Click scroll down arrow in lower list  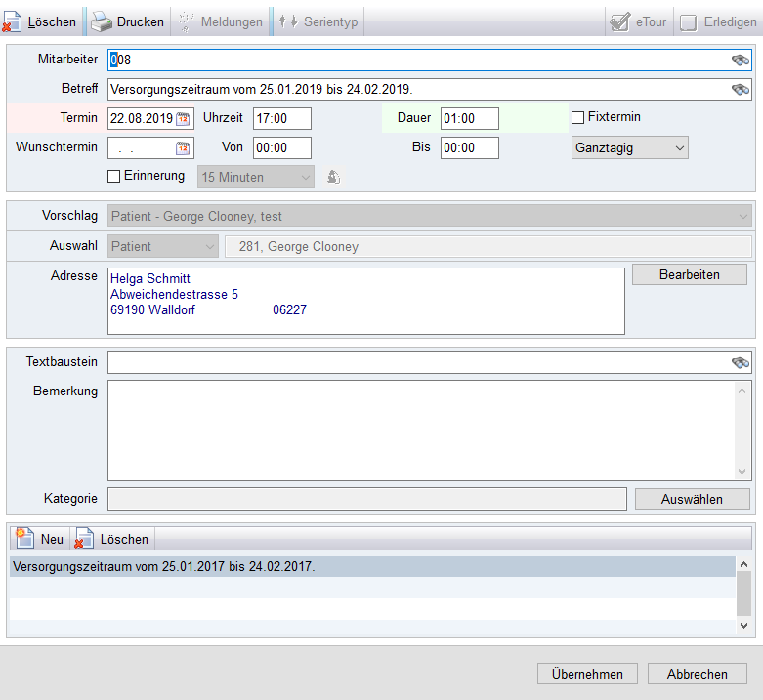click(744, 625)
